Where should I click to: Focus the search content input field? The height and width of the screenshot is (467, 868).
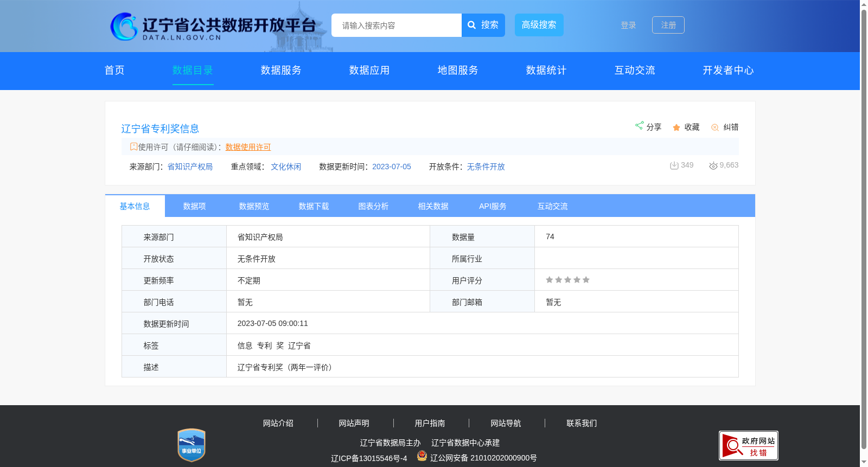pyautogui.click(x=397, y=25)
